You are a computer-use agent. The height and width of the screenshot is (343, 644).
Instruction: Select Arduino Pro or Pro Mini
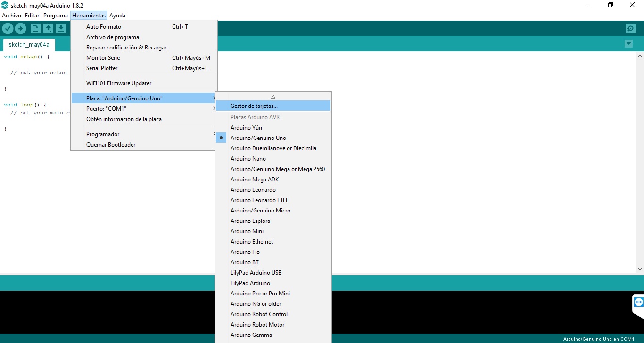(x=273, y=294)
